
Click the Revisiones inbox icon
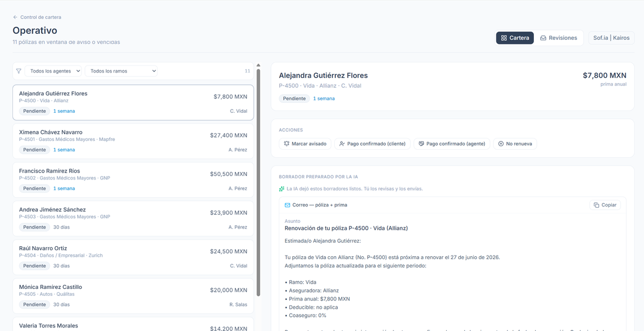click(x=543, y=38)
